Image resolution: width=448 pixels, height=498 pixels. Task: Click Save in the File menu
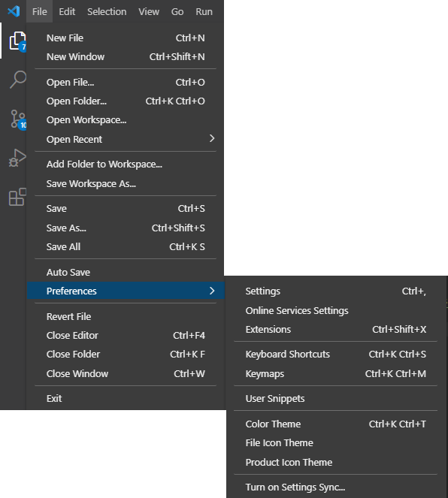click(x=126, y=209)
